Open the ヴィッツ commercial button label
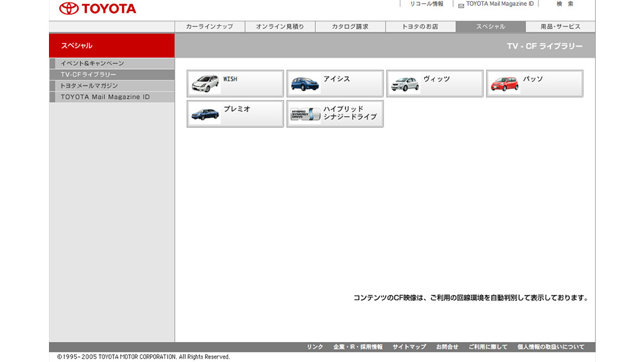This screenshot has width=644, height=362. [x=436, y=79]
